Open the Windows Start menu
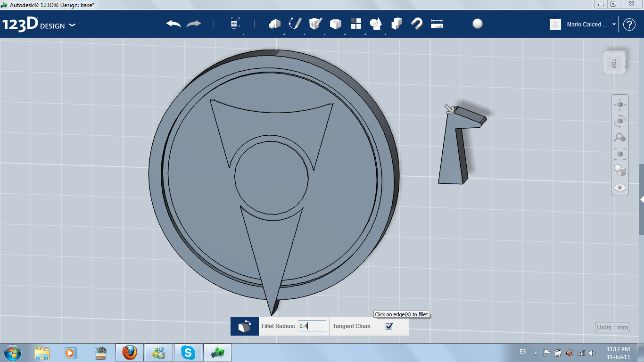The height and width of the screenshot is (362, 644). (x=12, y=353)
